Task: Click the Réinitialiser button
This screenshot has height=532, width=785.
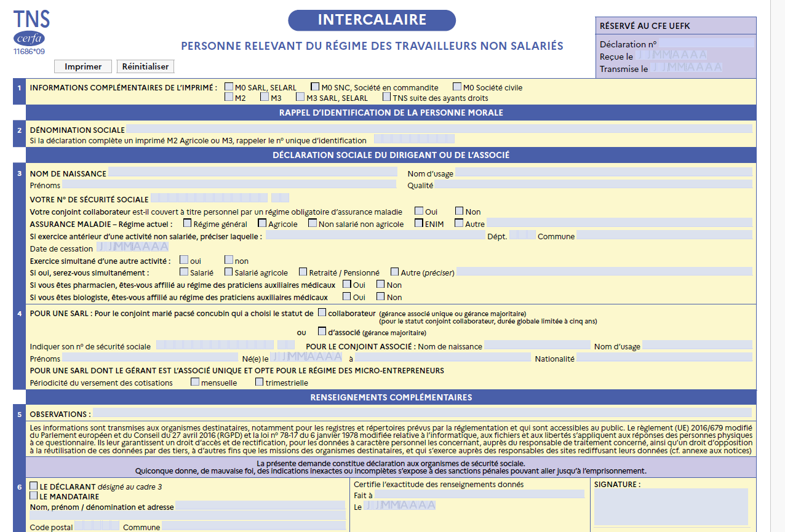Action: 146,66
